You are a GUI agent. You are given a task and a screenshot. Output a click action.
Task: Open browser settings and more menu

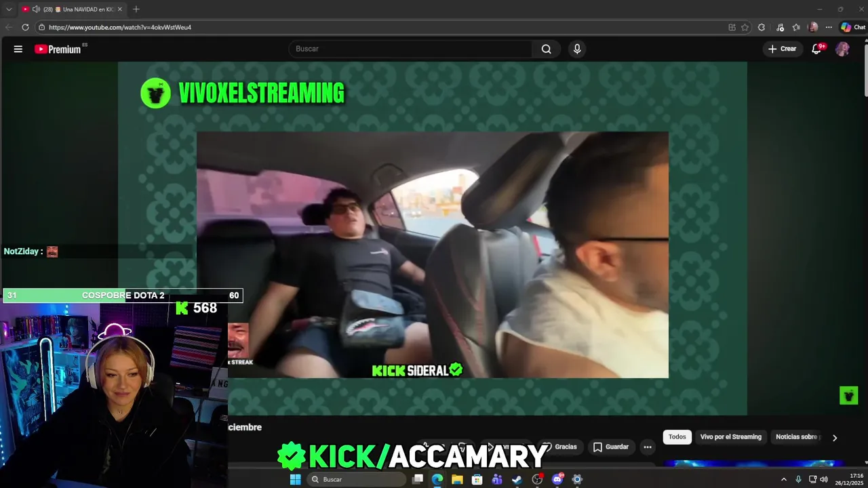coord(829,27)
